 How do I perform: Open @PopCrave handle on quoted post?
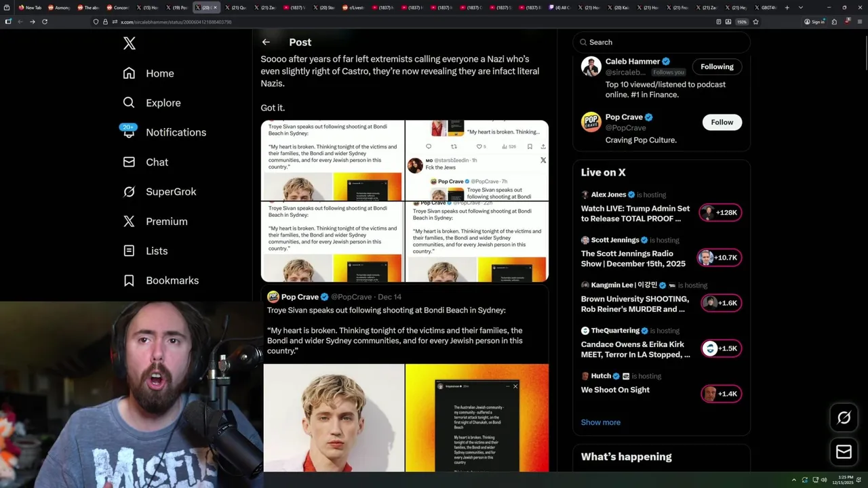click(x=351, y=297)
